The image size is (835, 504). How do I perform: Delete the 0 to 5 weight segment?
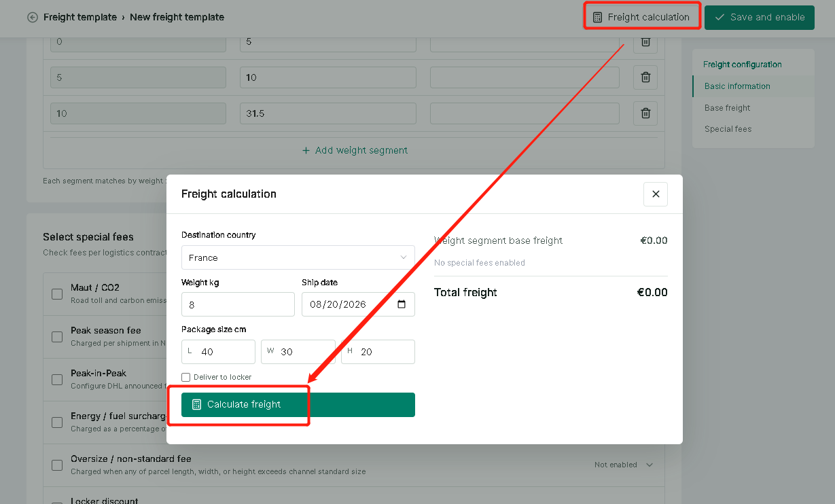pyautogui.click(x=645, y=42)
